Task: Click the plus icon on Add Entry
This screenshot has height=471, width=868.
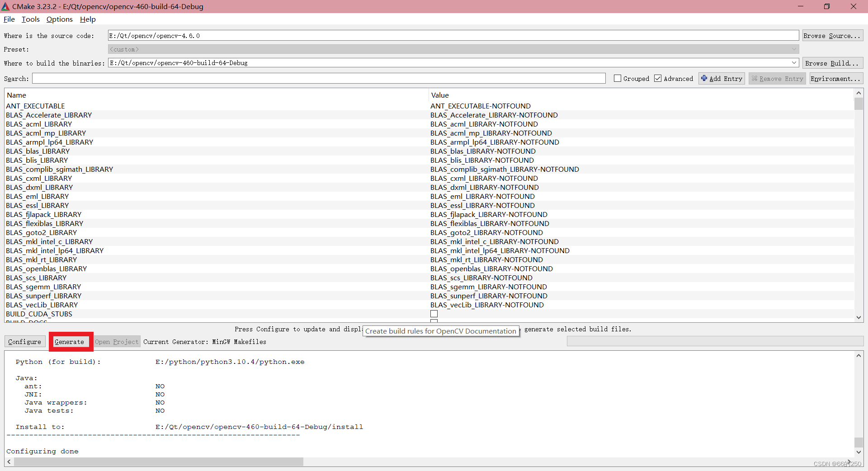Action: pyautogui.click(x=704, y=78)
